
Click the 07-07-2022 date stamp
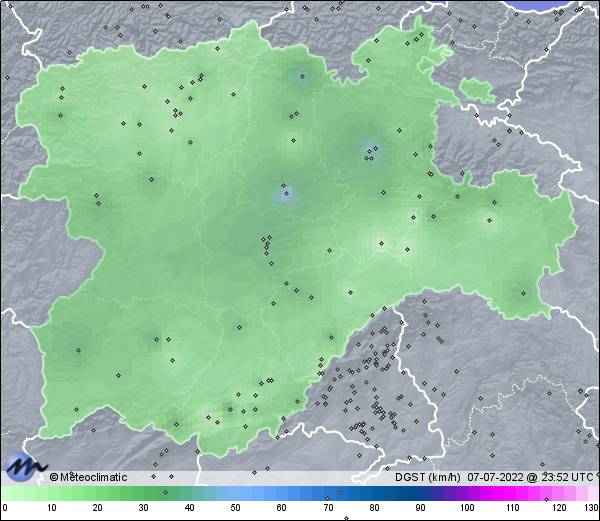[495, 477]
